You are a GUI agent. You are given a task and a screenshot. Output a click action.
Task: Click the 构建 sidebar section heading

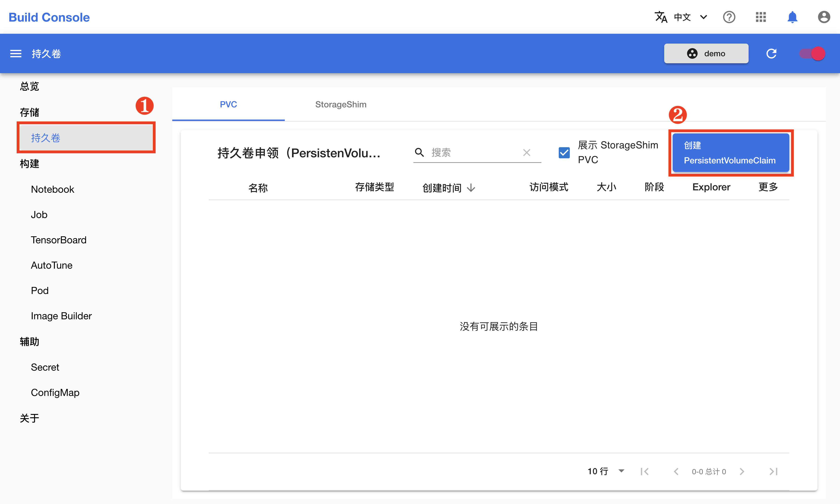(x=29, y=164)
